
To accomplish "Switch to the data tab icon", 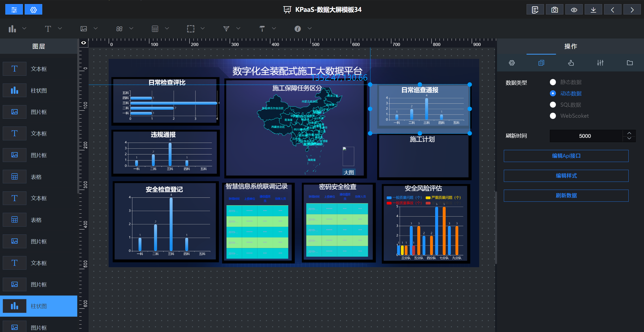I will pos(541,63).
